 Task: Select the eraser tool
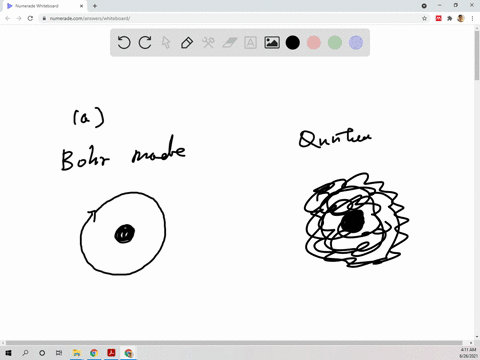pos(229,43)
